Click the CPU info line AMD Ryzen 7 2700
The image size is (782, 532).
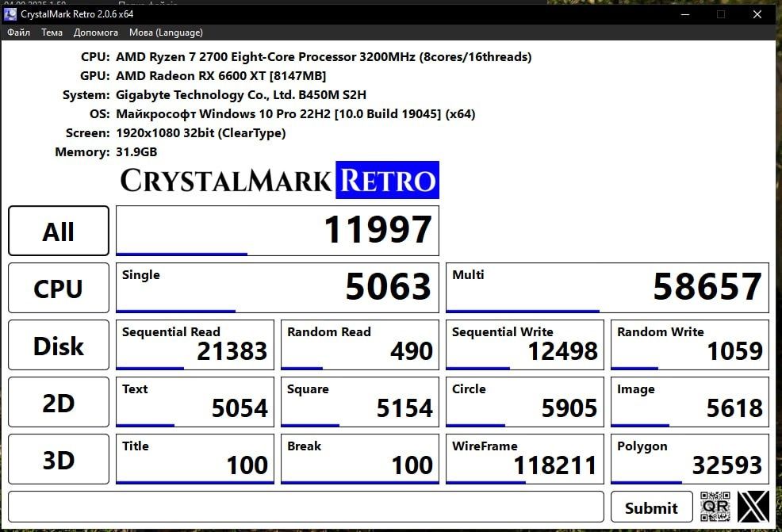tap(324, 57)
